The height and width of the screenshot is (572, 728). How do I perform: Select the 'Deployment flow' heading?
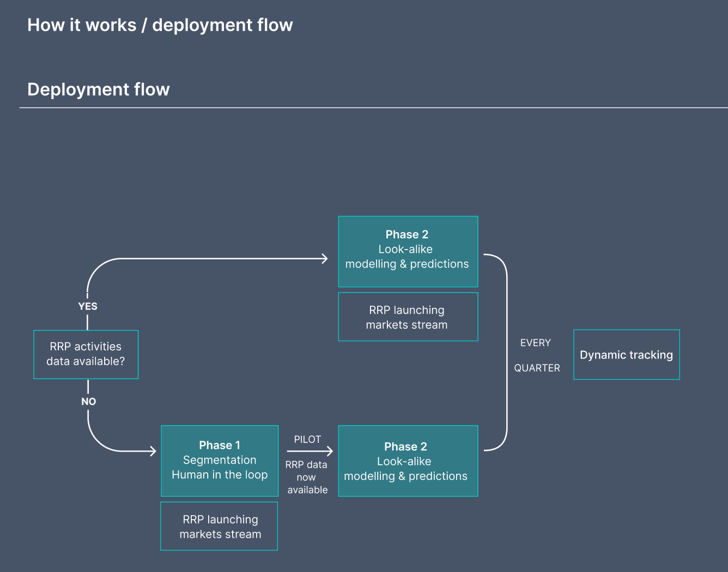click(99, 89)
